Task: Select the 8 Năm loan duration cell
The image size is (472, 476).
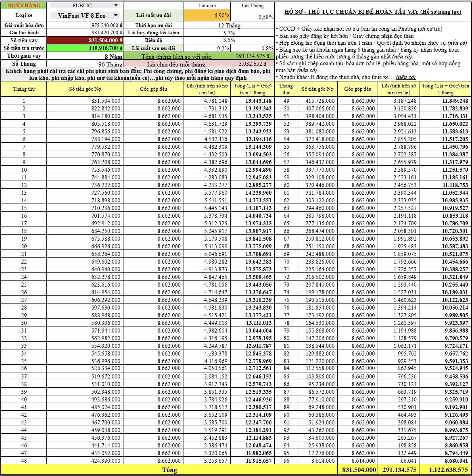Action: click(85, 56)
